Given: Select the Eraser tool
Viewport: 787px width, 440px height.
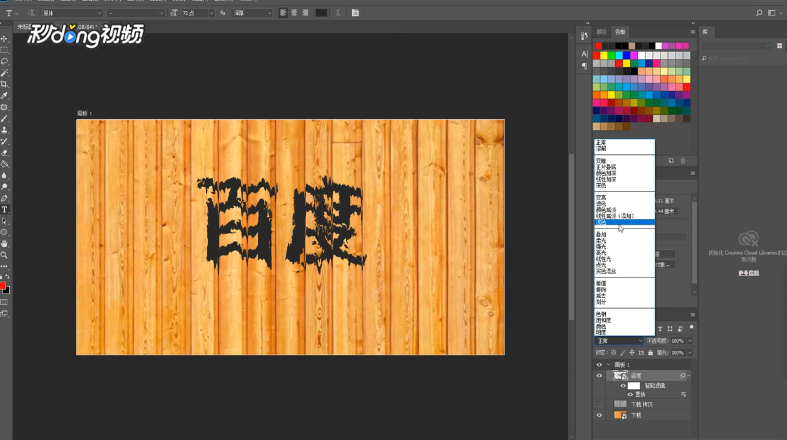Looking at the screenshot, I should tap(5, 153).
